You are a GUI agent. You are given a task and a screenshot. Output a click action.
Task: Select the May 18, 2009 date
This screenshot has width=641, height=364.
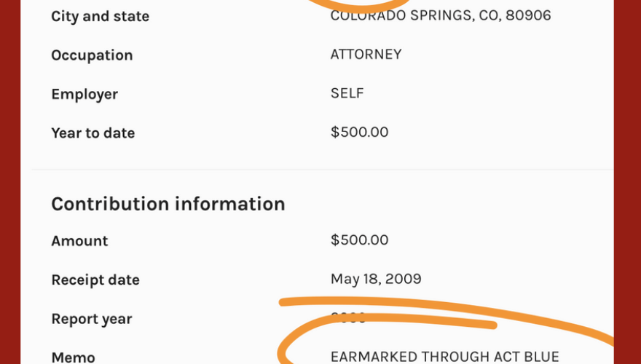pyautogui.click(x=376, y=279)
